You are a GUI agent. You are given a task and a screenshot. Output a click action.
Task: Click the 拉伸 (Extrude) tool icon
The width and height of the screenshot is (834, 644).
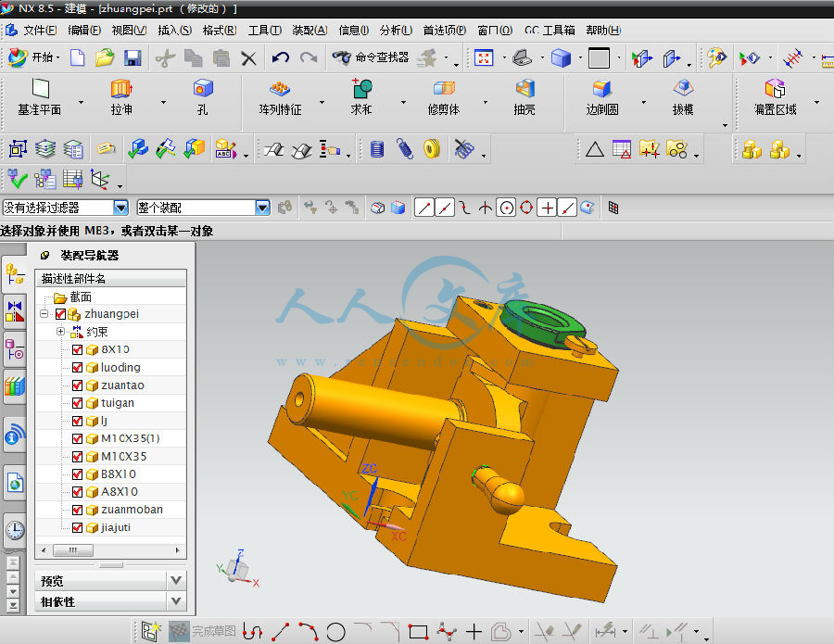click(121, 90)
